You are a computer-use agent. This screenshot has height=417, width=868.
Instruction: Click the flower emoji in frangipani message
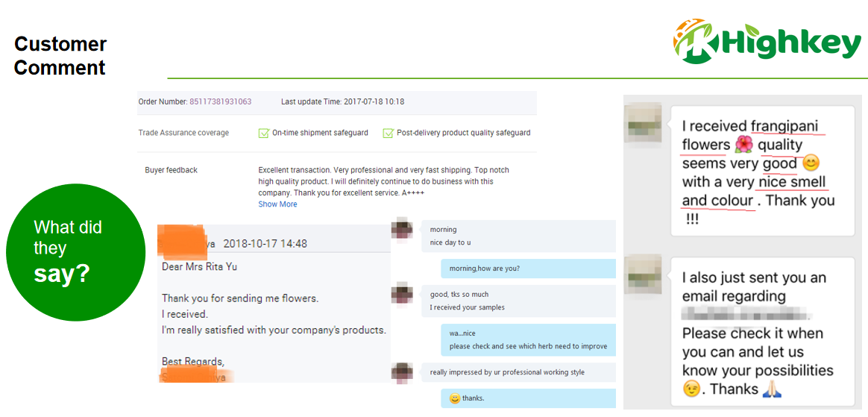[x=744, y=145]
